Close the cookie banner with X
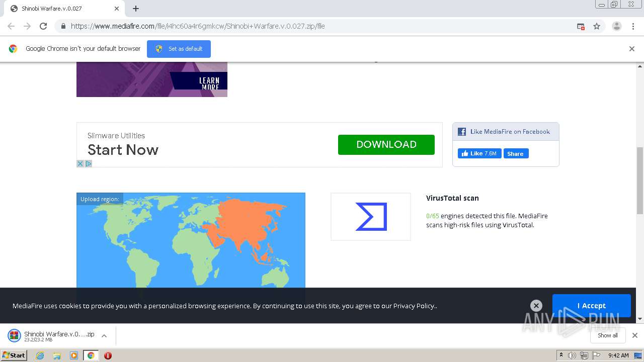This screenshot has width=644, height=362. coord(536,306)
